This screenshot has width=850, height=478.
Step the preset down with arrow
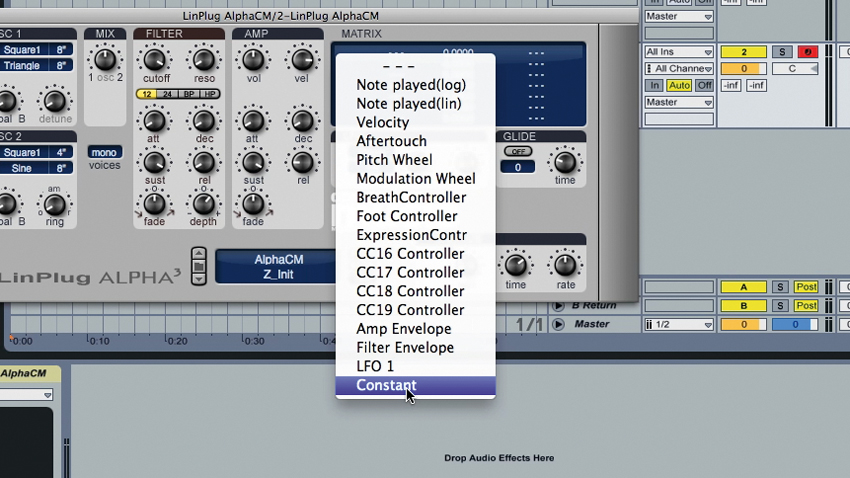198,279
